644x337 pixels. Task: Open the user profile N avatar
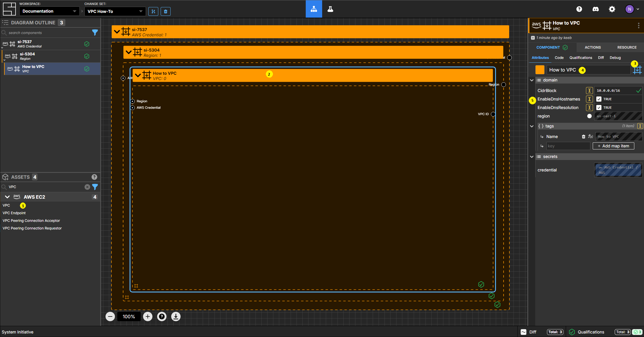629,9
